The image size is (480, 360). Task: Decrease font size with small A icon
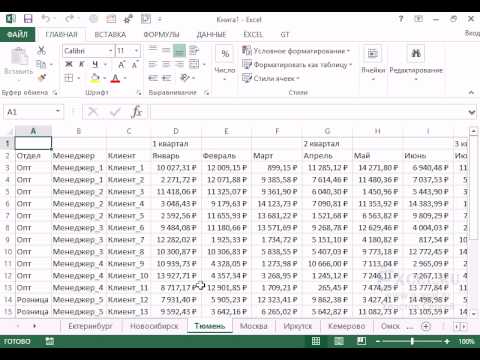[135, 64]
